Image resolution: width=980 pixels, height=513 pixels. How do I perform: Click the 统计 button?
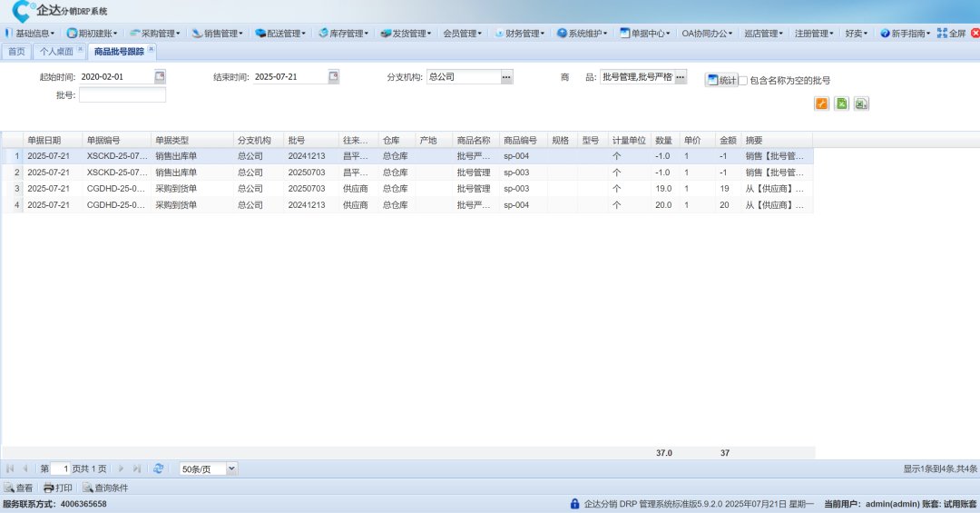point(721,80)
